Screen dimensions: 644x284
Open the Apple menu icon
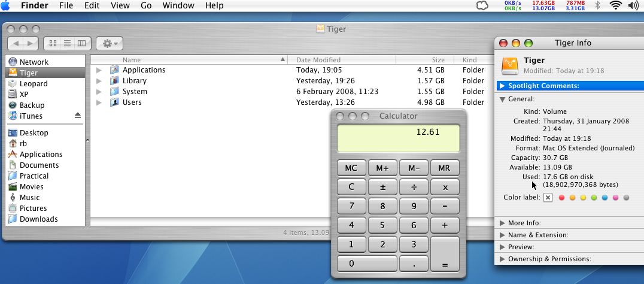pyautogui.click(x=5, y=5)
